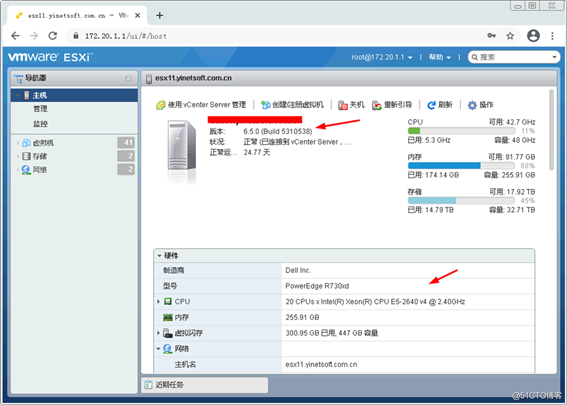Click the main panel vertical scrollbar

[x=551, y=130]
